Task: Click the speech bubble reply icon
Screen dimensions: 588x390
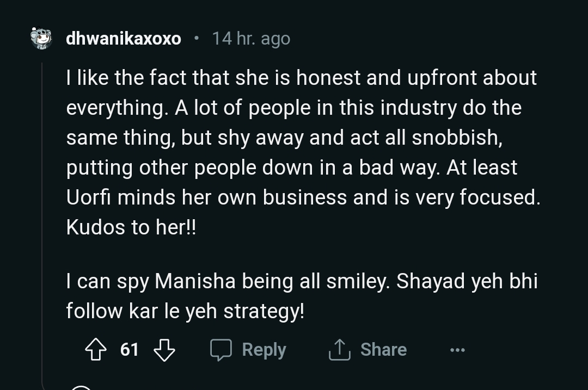Action: click(x=221, y=350)
